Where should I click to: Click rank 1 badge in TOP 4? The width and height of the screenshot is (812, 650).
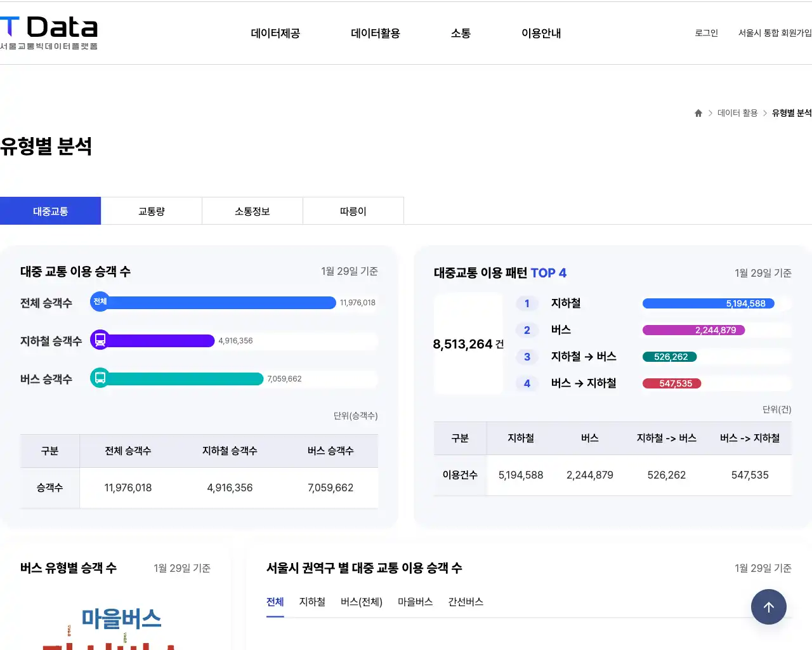tap(527, 303)
